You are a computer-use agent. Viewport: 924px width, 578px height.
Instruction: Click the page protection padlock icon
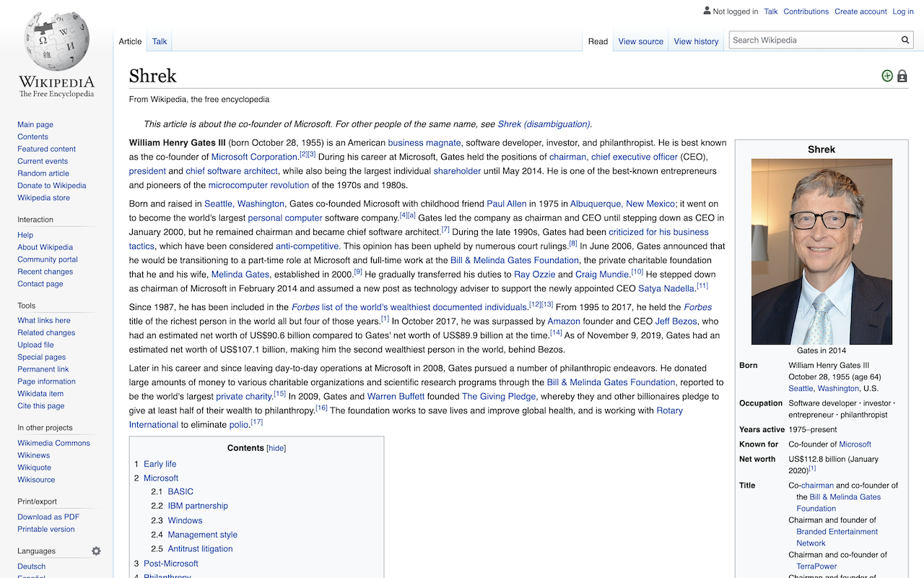[902, 76]
